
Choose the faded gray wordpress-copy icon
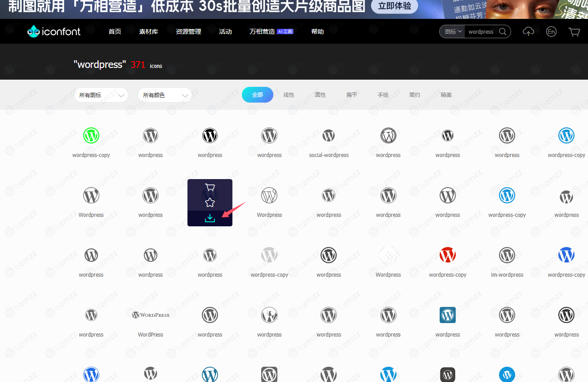(x=269, y=255)
